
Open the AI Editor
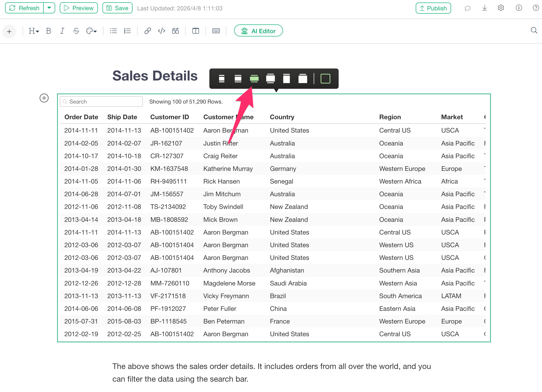(x=258, y=31)
